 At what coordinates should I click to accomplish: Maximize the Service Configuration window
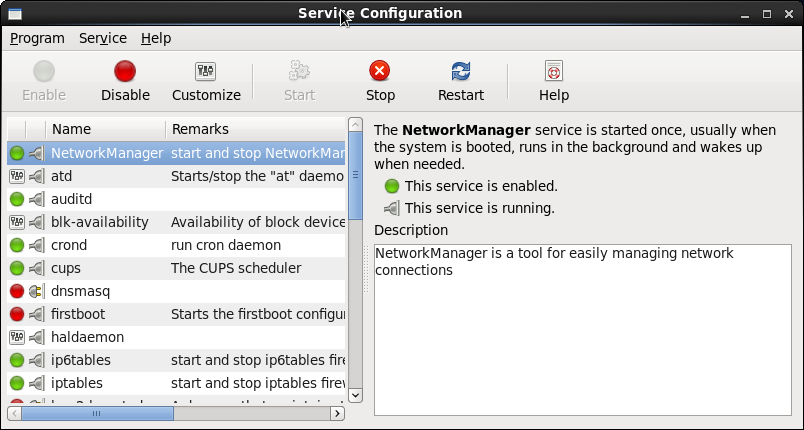click(x=767, y=14)
